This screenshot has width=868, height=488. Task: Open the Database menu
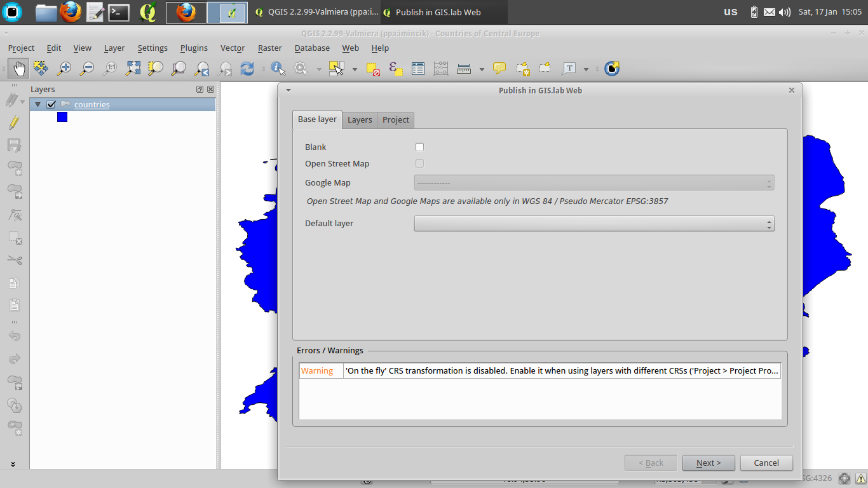pos(312,48)
